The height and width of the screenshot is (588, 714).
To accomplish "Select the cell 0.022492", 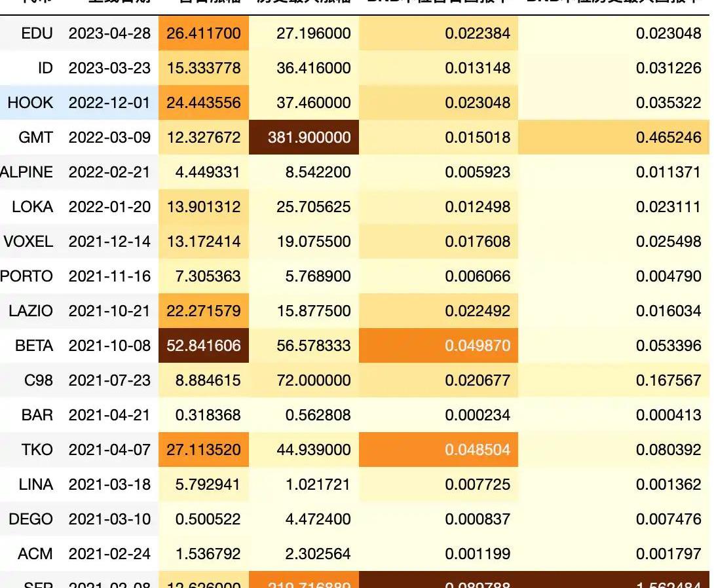I will tap(478, 311).
